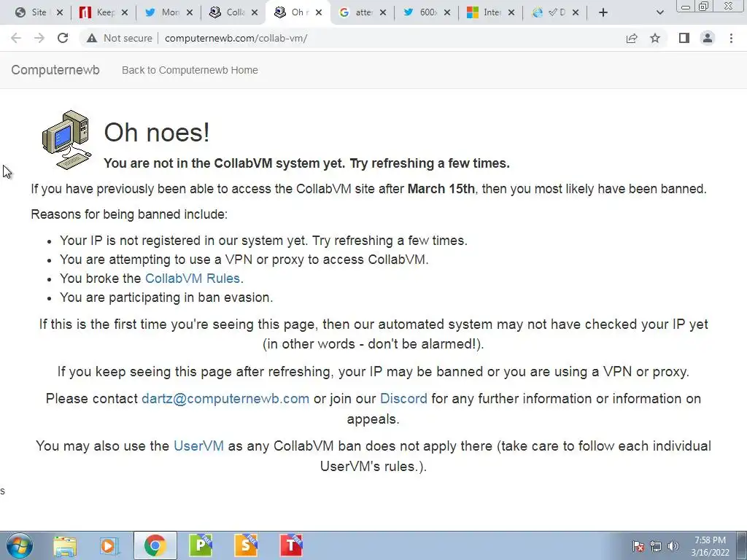Click the forward navigation arrow
Viewport: 747px width, 560px height.
[x=39, y=38]
